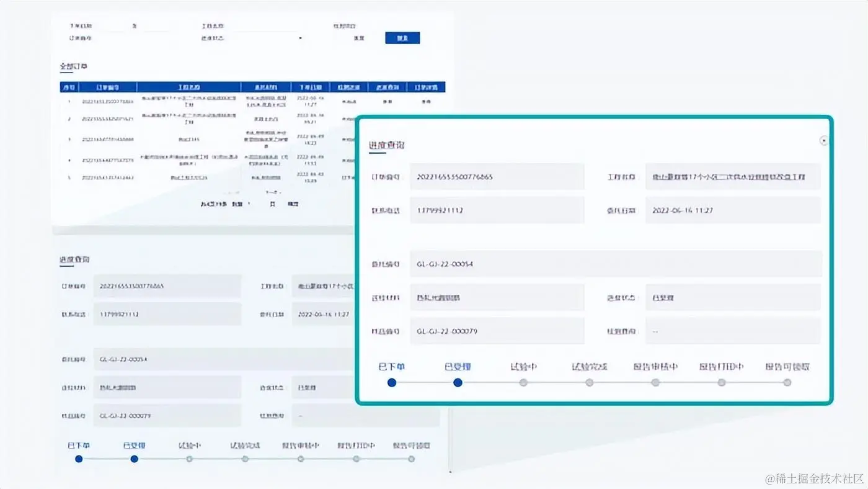868x489 pixels.
Task: Click 已受理 step dot in enlarged popup
Action: 458,383
